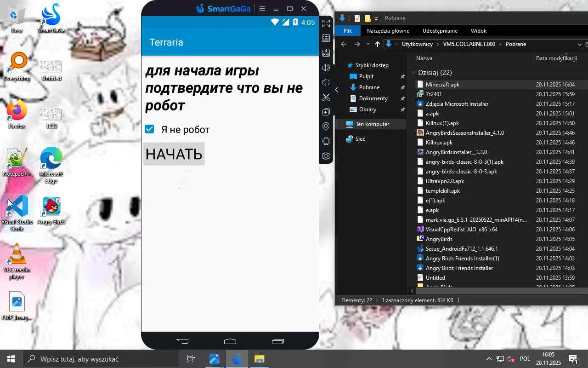Image resolution: width=588 pixels, height=368 pixels.
Task: Select the Angry Birds desktop shortcut
Action: click(x=51, y=211)
